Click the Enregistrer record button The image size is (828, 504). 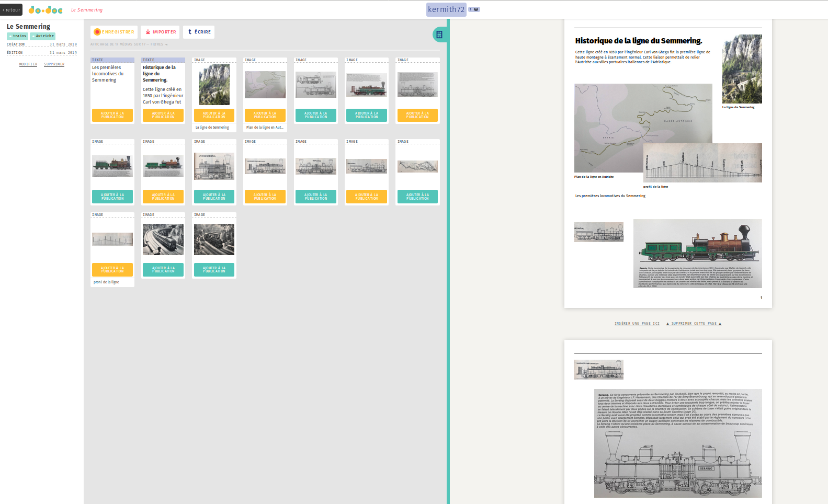coord(114,32)
